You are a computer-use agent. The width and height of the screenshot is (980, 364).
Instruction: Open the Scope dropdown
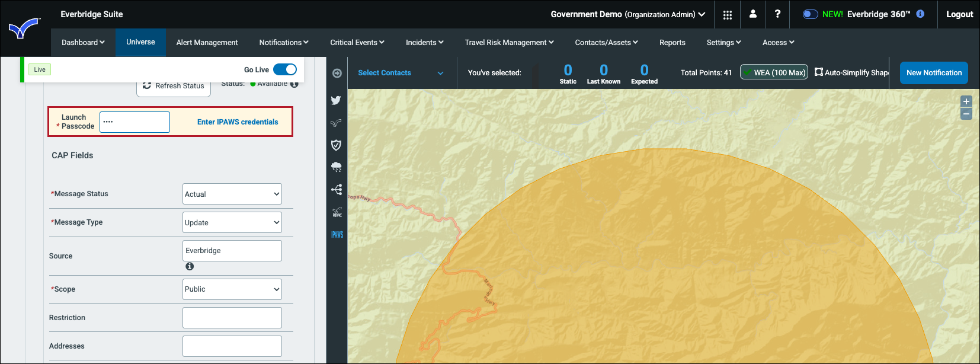(232, 289)
